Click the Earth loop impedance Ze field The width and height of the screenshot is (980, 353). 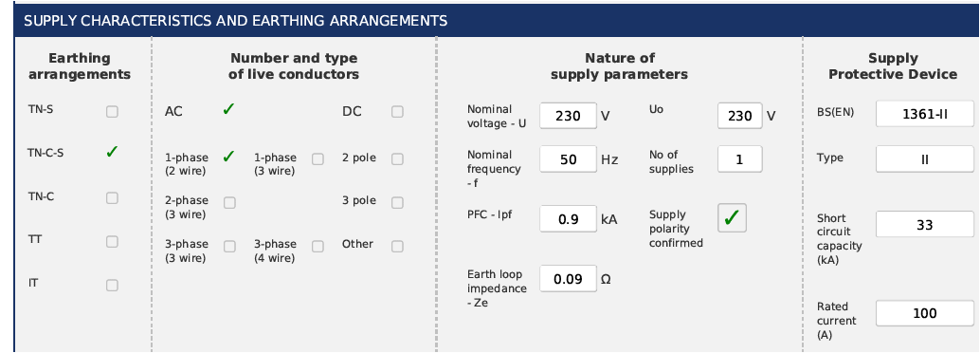pos(568,279)
